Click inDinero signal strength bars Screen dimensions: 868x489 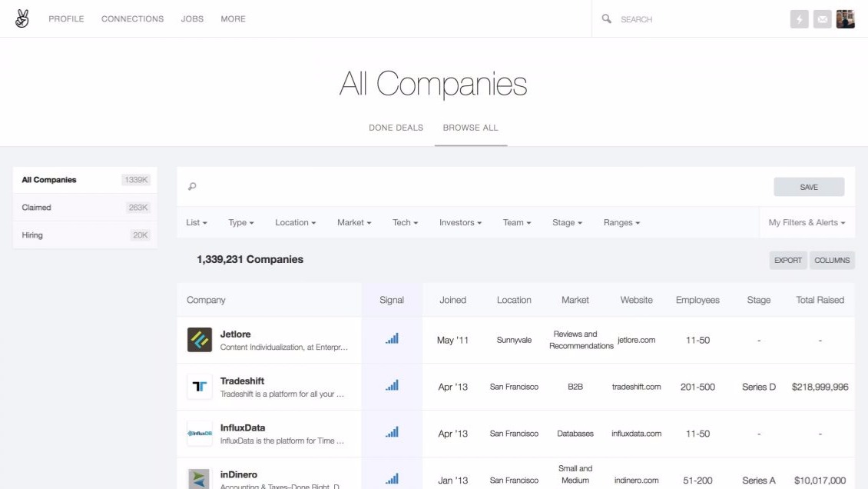[x=392, y=479]
